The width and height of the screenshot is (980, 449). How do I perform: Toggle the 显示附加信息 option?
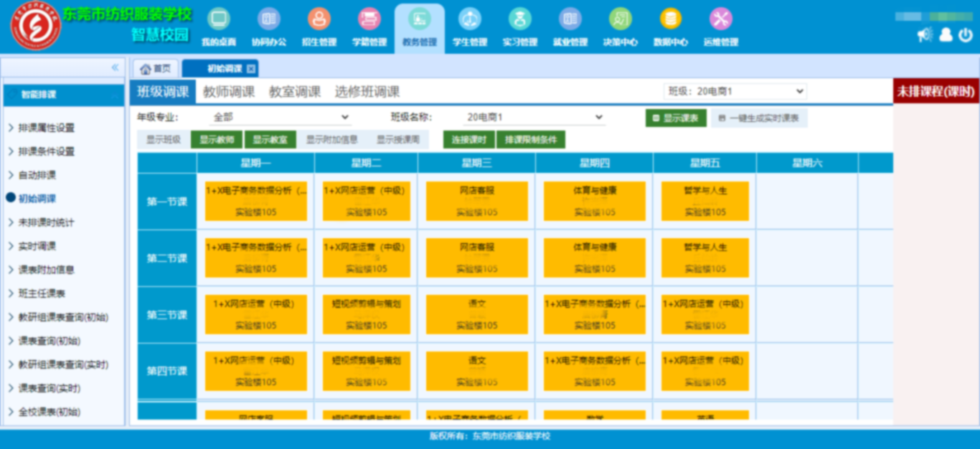coord(332,140)
